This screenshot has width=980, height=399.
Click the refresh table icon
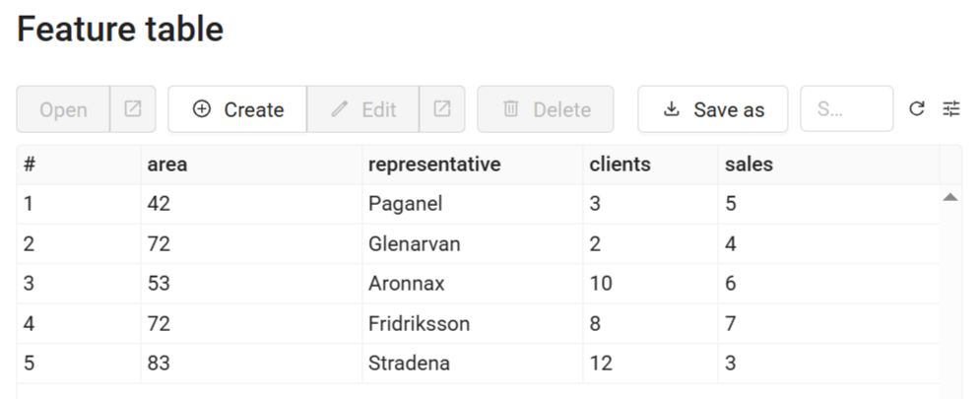click(917, 109)
